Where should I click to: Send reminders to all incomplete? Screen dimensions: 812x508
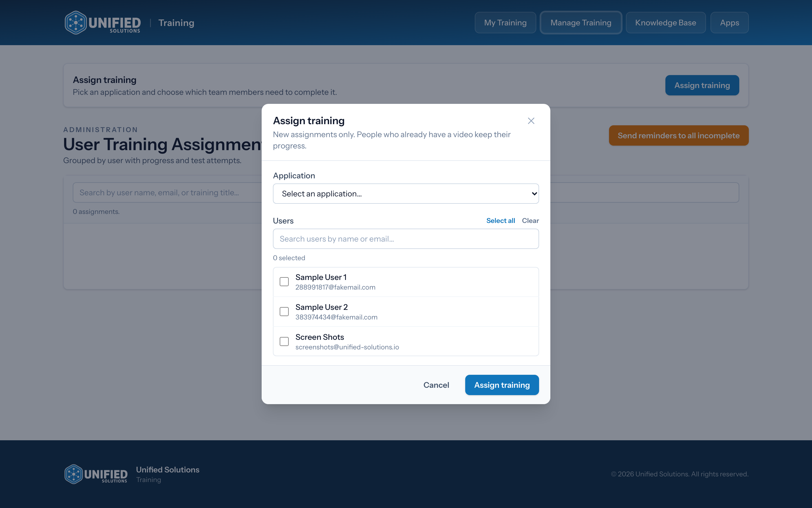pos(678,135)
